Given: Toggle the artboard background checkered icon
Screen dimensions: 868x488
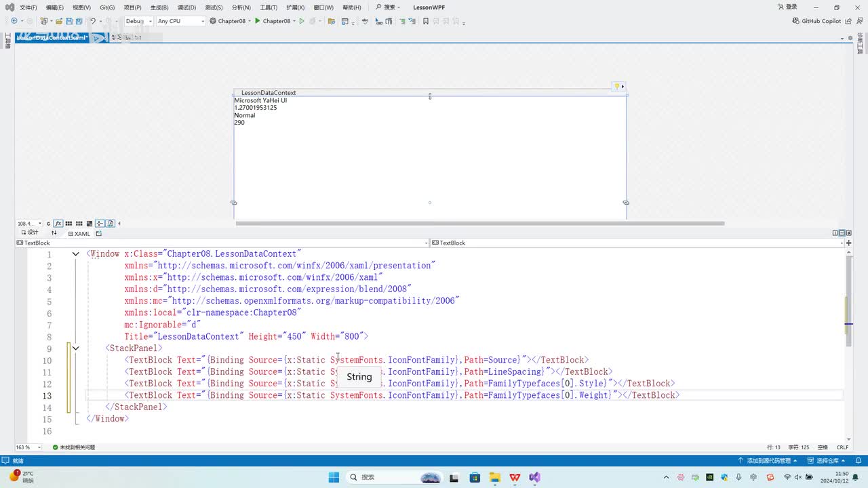Looking at the screenshot, I should point(90,223).
